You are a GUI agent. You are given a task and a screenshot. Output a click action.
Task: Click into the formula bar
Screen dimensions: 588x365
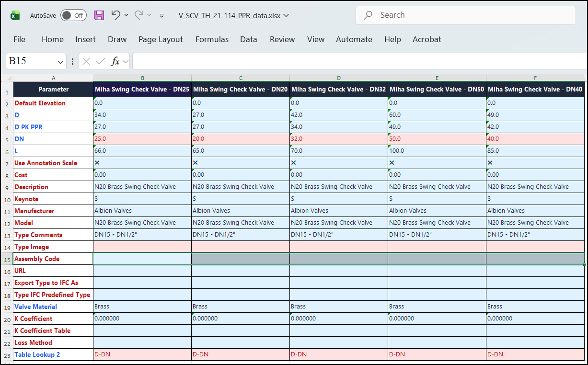tap(359, 61)
